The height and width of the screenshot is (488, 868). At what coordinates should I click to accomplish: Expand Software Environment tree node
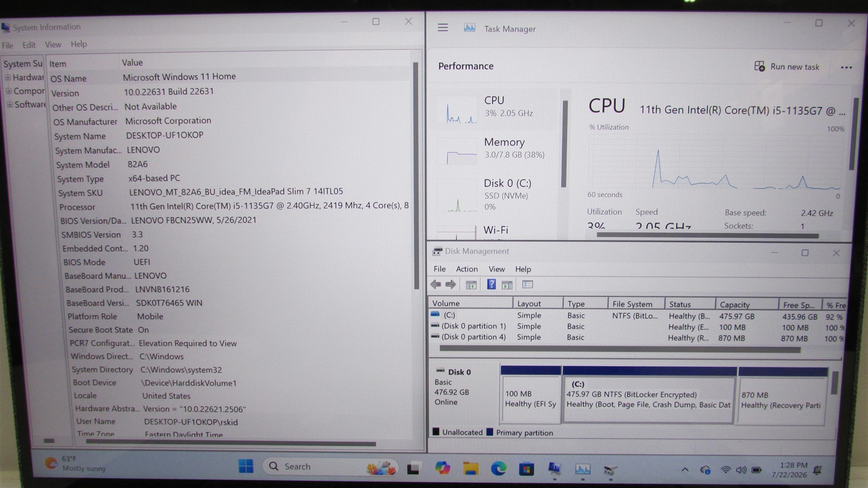(x=10, y=104)
